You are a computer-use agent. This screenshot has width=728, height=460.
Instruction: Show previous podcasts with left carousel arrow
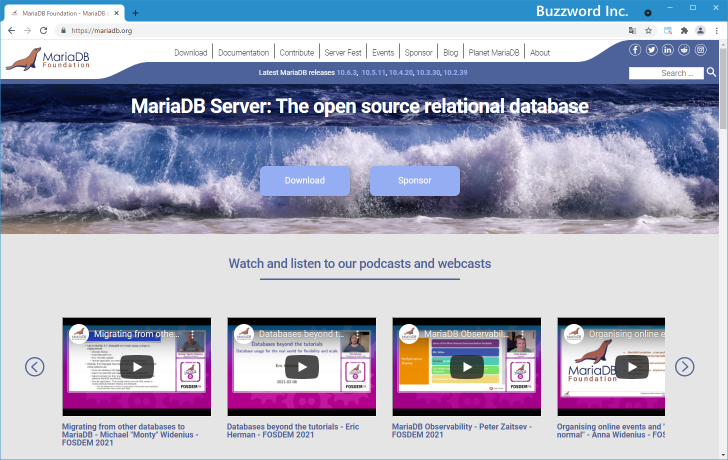pyautogui.click(x=35, y=366)
